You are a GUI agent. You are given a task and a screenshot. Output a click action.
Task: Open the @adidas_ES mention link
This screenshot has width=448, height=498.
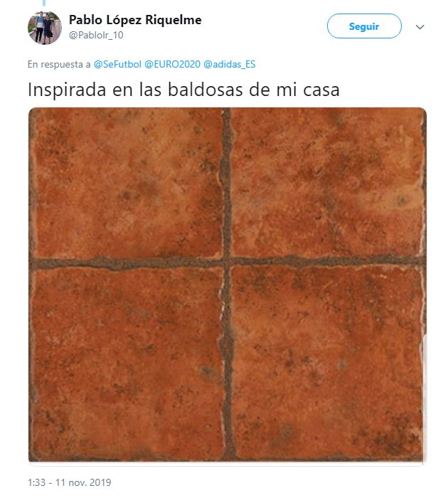point(229,64)
